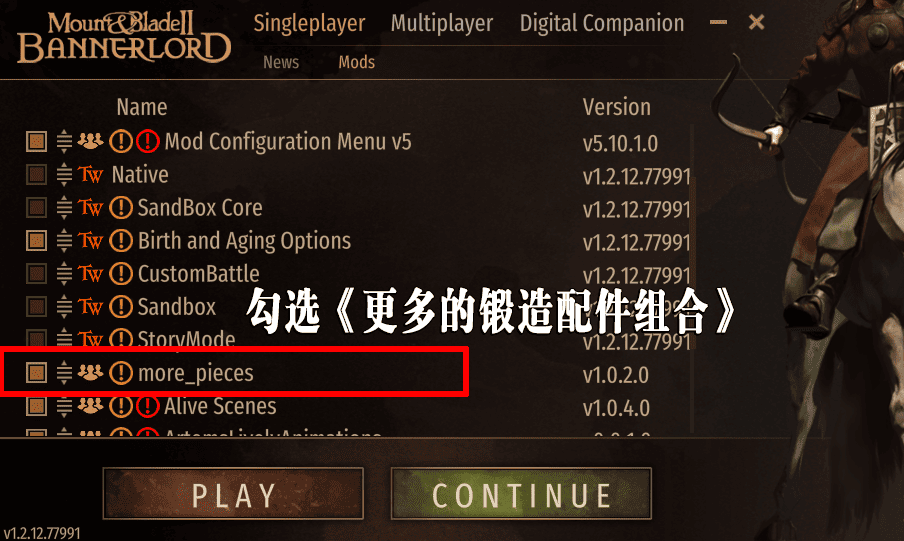Click load order arrows for Mod Configuration Menu

pos(64,141)
